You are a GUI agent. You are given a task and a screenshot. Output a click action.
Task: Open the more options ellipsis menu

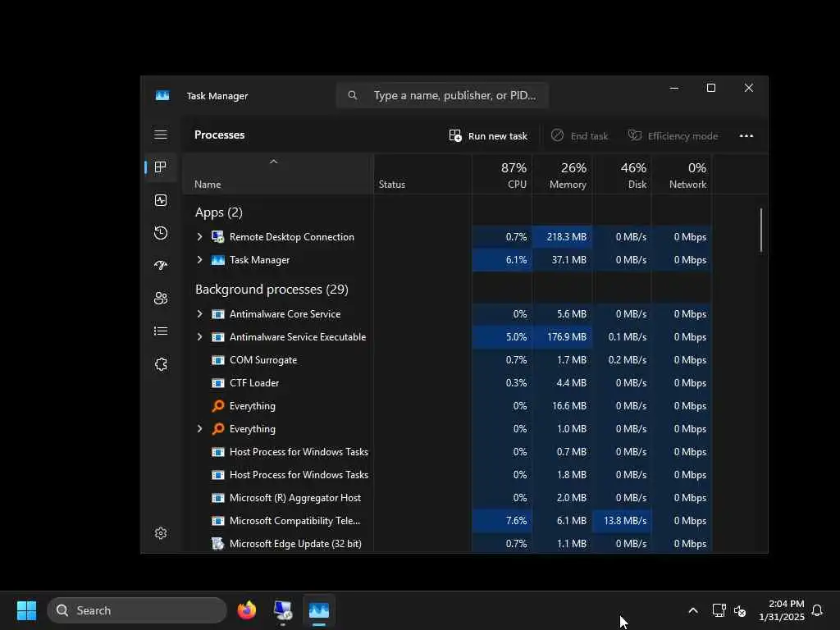click(x=746, y=136)
